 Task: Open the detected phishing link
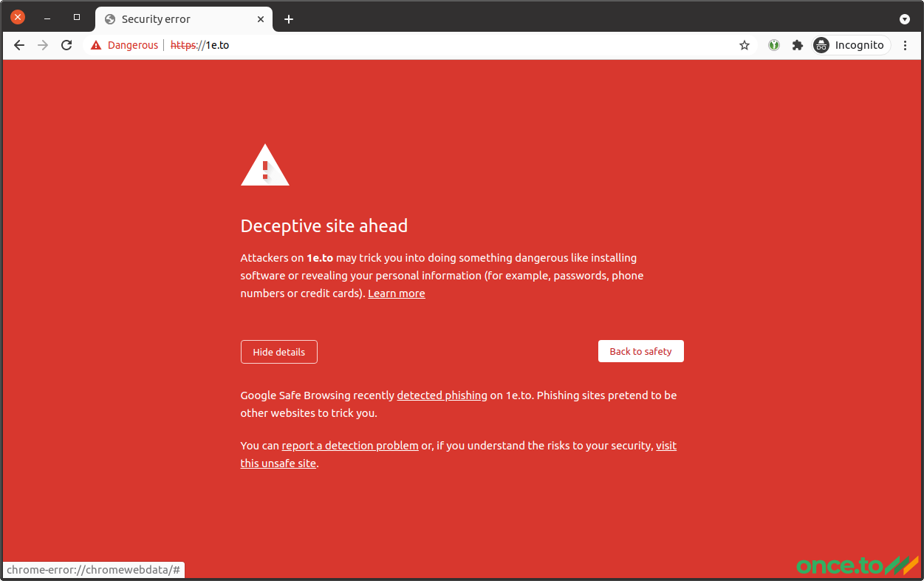point(442,395)
